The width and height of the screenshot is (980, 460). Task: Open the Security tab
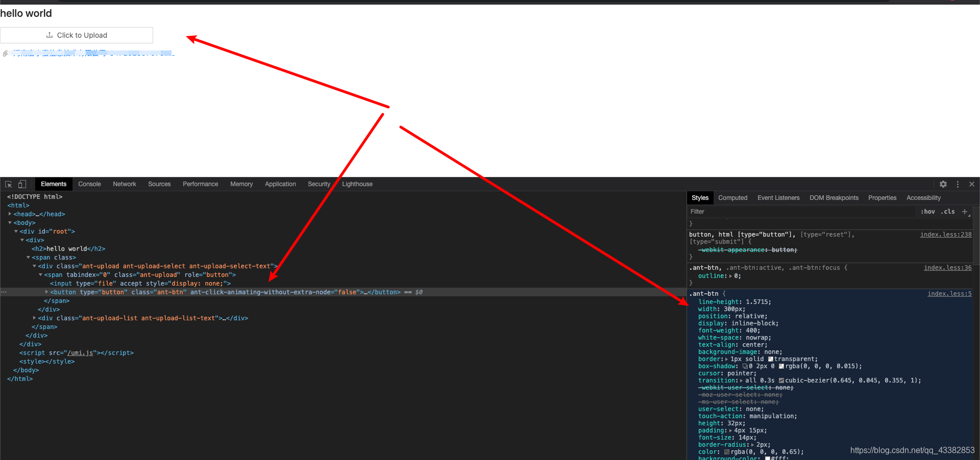pos(319,184)
